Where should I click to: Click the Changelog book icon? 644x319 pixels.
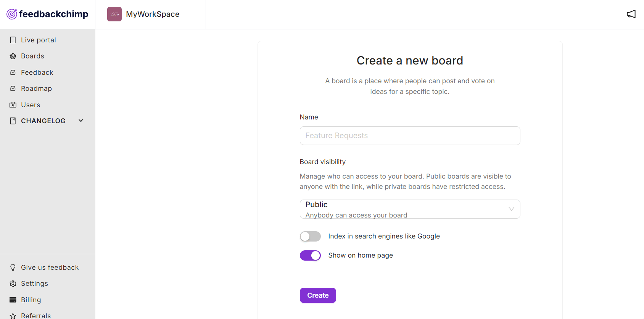[x=13, y=121]
